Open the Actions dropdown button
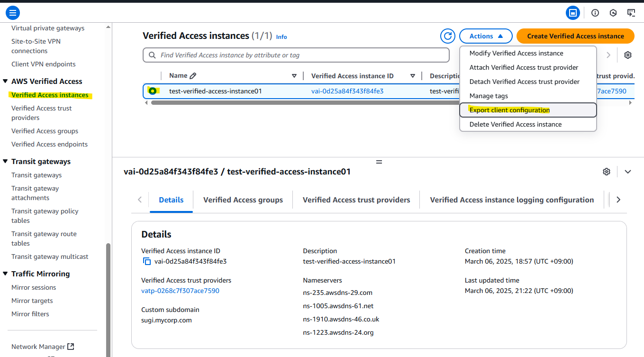The height and width of the screenshot is (357, 644). click(486, 36)
